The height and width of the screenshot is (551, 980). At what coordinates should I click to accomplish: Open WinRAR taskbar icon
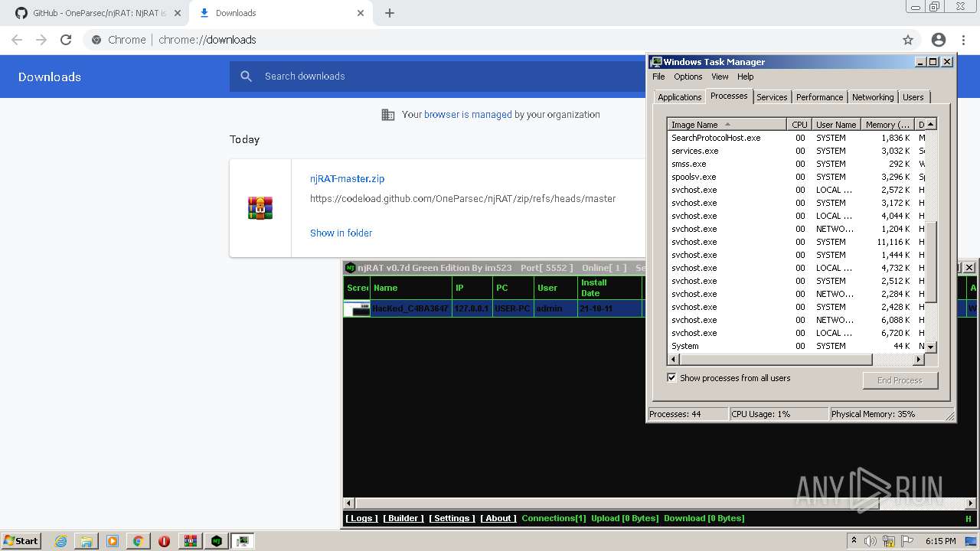click(190, 541)
